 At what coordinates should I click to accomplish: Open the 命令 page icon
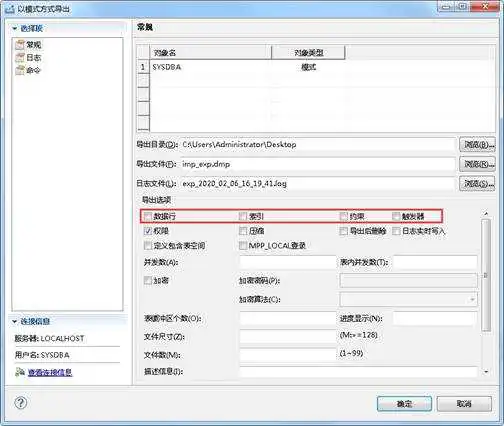(20, 70)
